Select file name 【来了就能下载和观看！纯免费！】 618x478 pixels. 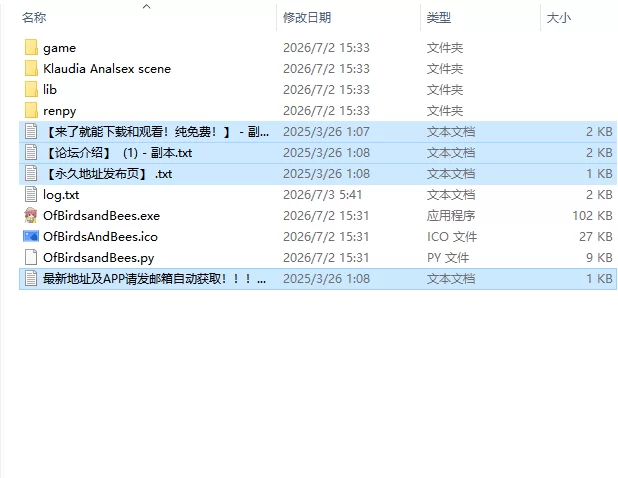[x=156, y=132]
